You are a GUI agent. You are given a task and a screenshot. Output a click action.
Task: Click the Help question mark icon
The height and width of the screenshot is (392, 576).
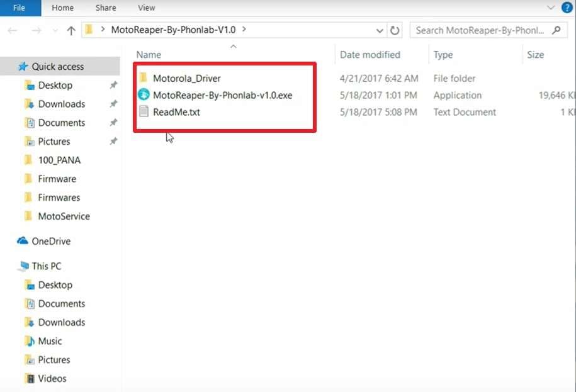pos(567,8)
